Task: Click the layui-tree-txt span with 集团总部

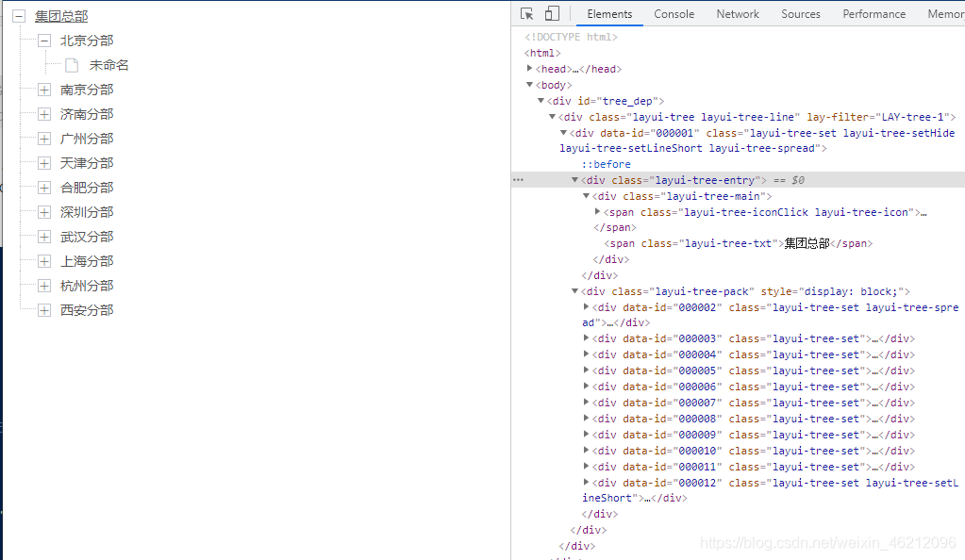Action: pyautogui.click(x=739, y=243)
